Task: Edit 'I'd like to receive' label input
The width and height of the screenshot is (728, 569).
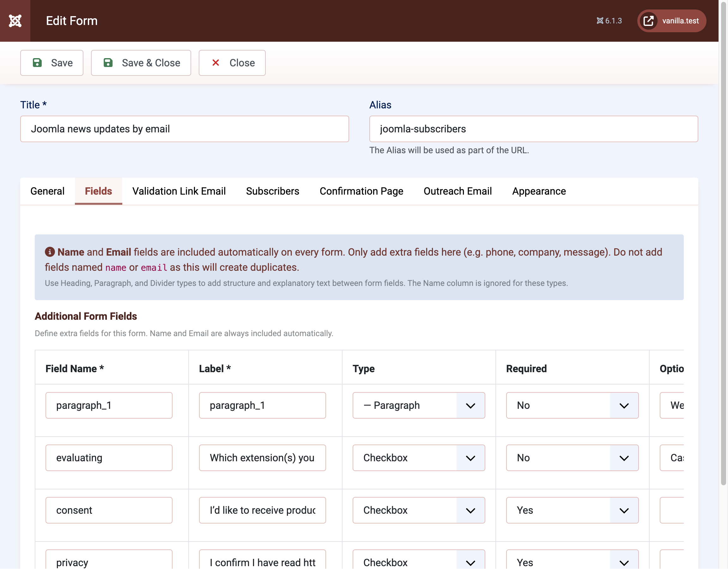Action: point(262,510)
